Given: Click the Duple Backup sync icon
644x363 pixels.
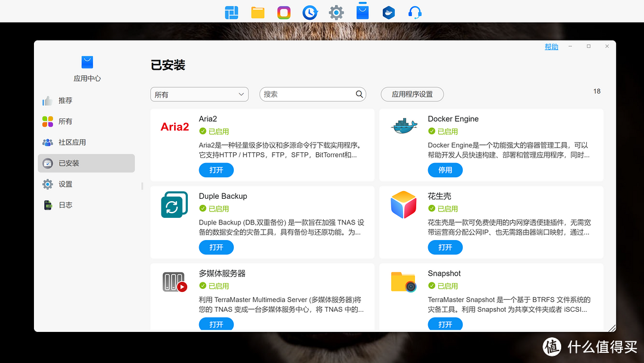Looking at the screenshot, I should [x=174, y=204].
